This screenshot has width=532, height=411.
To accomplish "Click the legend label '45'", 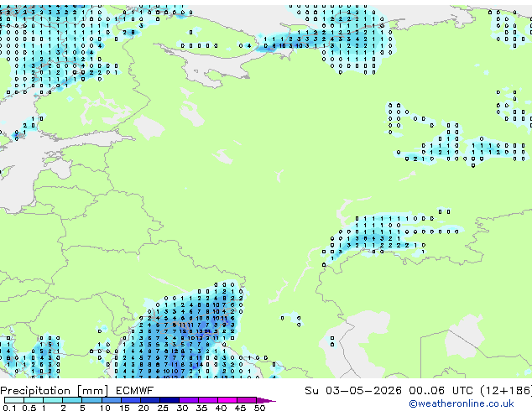I will 240,408.
